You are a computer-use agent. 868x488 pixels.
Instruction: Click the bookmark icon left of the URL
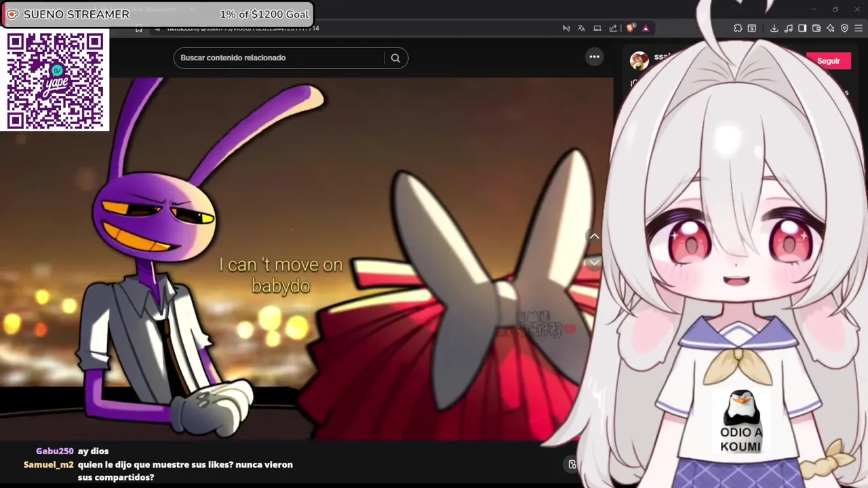point(139,28)
